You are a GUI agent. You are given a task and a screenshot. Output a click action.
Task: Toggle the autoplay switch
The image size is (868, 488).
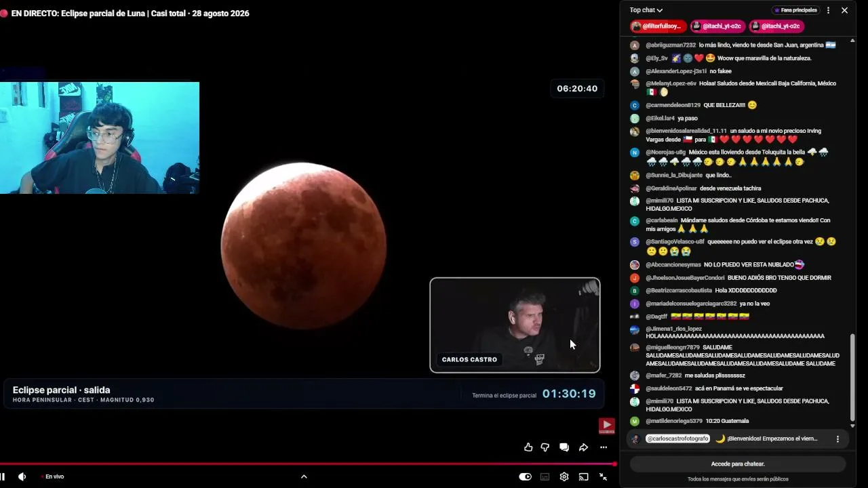pyautogui.click(x=526, y=476)
